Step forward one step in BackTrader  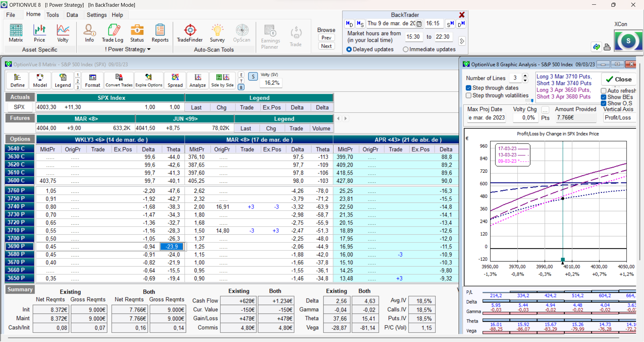(x=450, y=24)
